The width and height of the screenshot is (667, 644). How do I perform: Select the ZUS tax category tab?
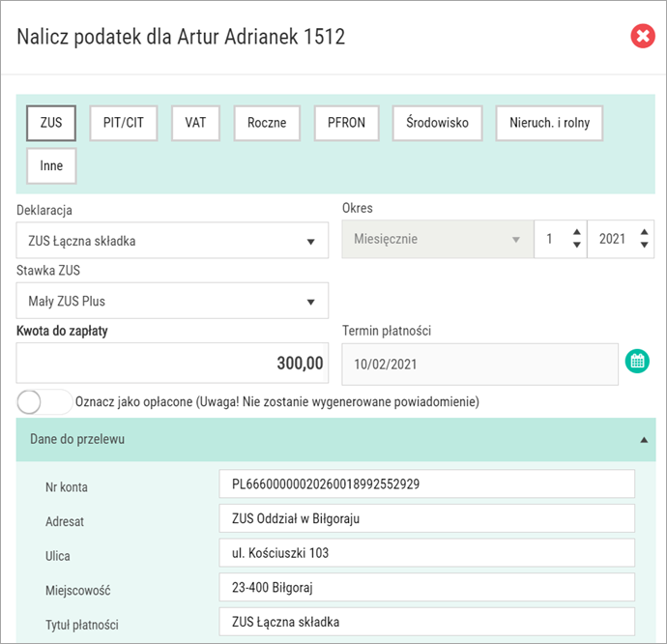click(51, 123)
